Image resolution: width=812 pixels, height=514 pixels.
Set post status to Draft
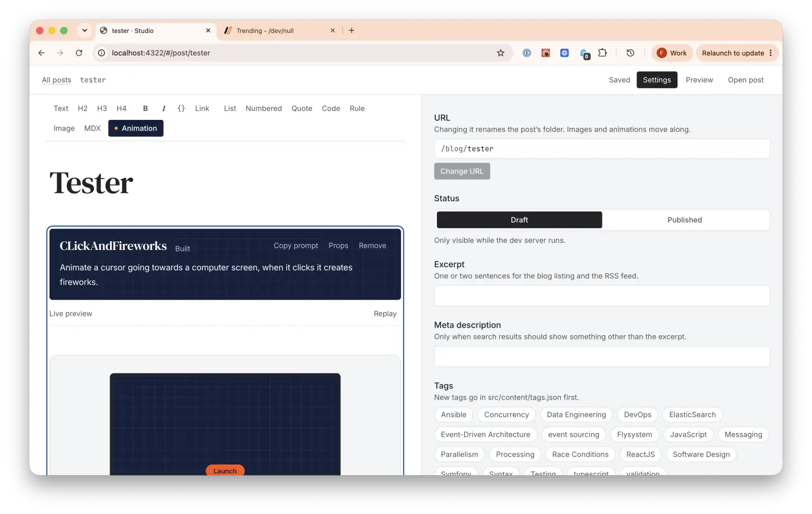pyautogui.click(x=519, y=220)
